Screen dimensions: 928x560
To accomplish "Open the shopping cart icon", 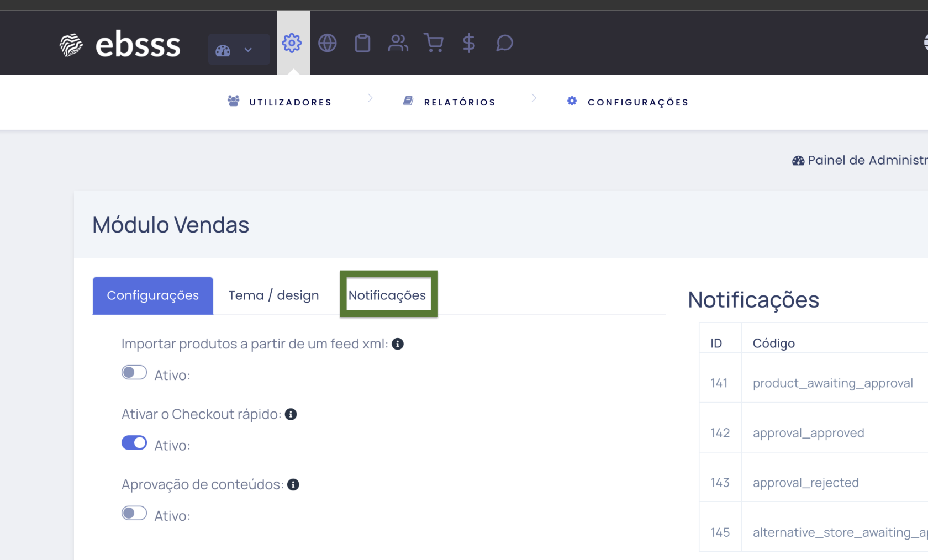I will click(x=434, y=43).
